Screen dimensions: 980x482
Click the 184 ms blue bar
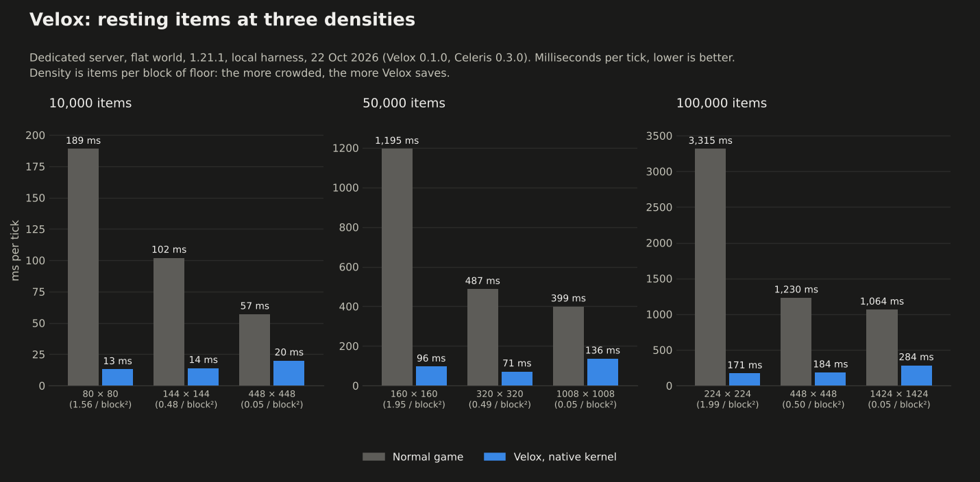830,379
